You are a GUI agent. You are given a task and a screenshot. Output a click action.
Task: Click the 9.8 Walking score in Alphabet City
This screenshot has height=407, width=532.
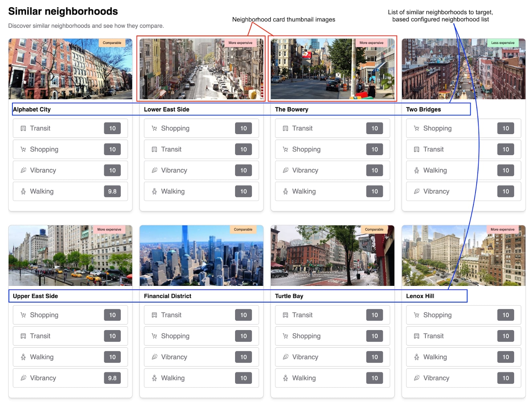[112, 191]
